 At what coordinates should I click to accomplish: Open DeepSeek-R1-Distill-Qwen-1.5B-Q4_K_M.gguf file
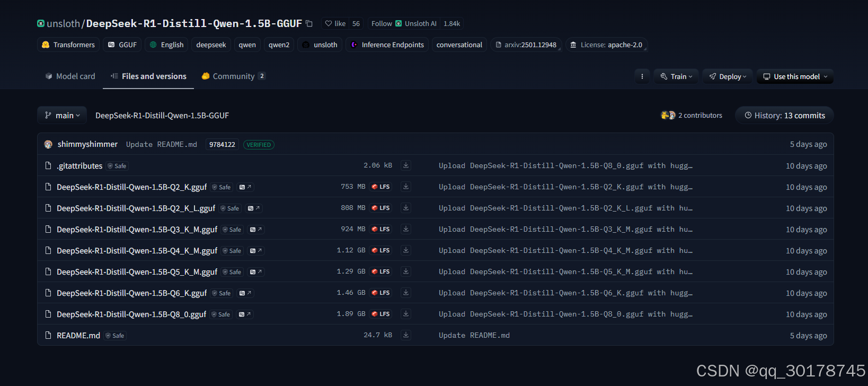137,250
